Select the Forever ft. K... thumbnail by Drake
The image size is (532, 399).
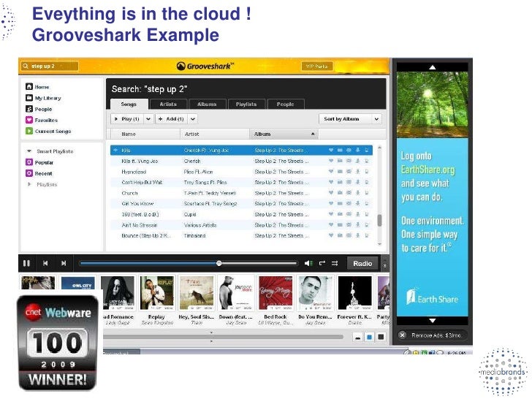354,293
